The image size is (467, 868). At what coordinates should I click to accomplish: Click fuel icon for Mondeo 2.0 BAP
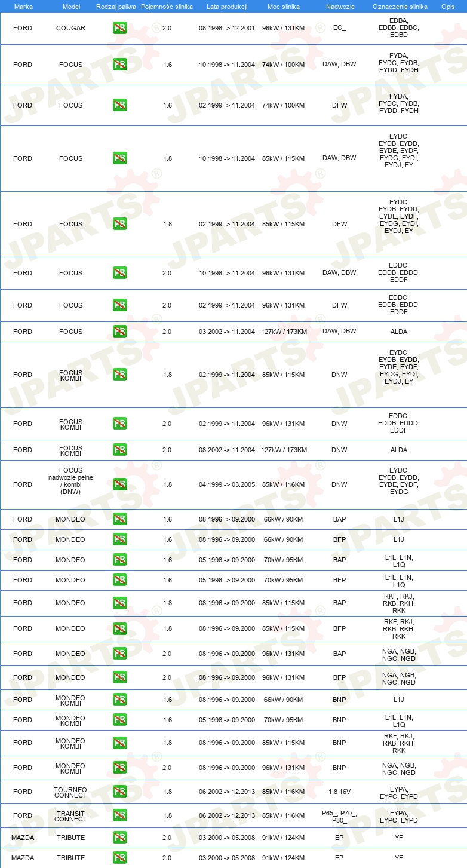(119, 654)
